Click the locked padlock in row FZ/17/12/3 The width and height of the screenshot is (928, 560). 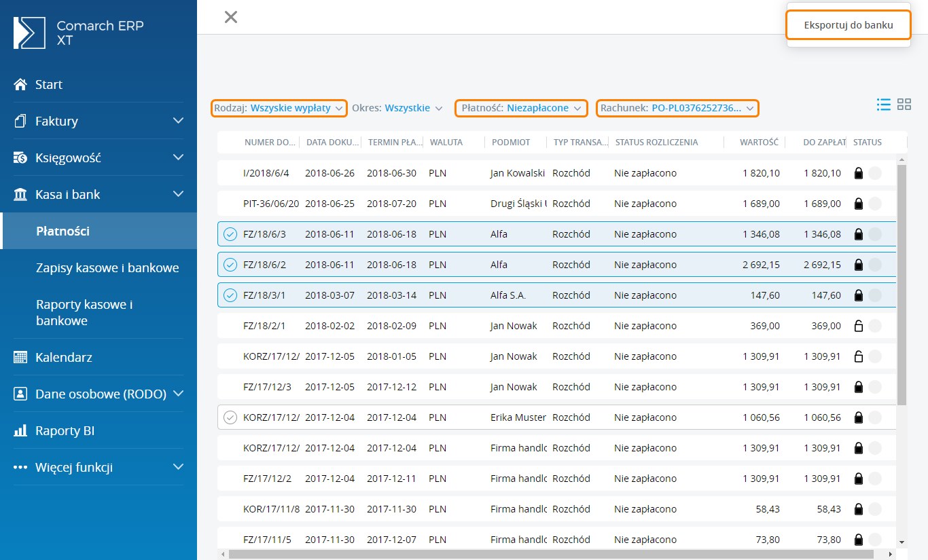(x=858, y=387)
